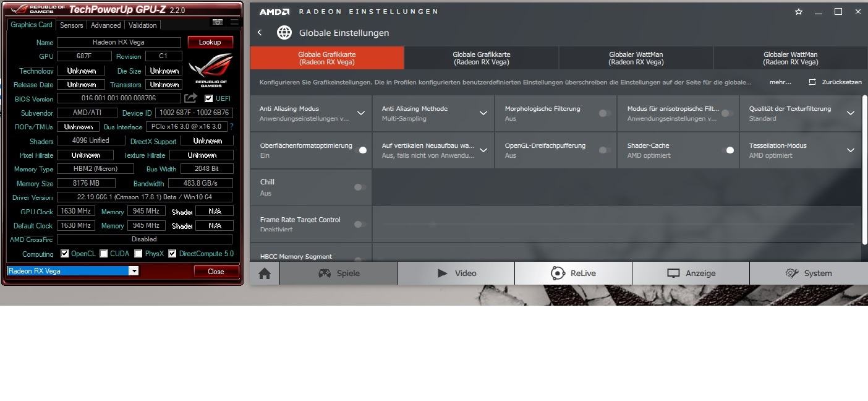Toggle the OpenCL checkbox

pos(64,253)
